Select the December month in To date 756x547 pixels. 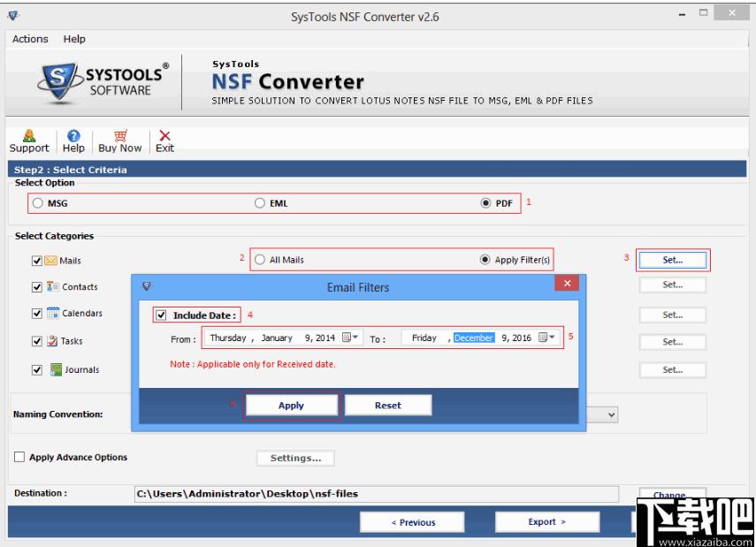click(x=473, y=338)
